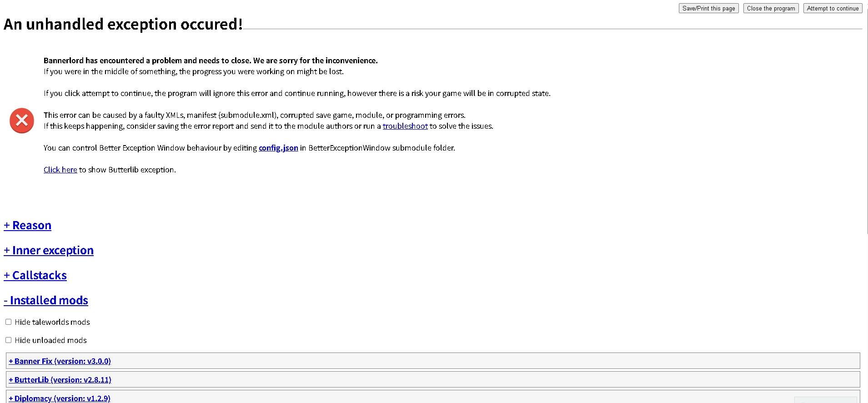Viewport: 868px width, 403px height.
Task: Expand Diplomacy (version: v1.2.9) entry
Action: (x=60, y=398)
